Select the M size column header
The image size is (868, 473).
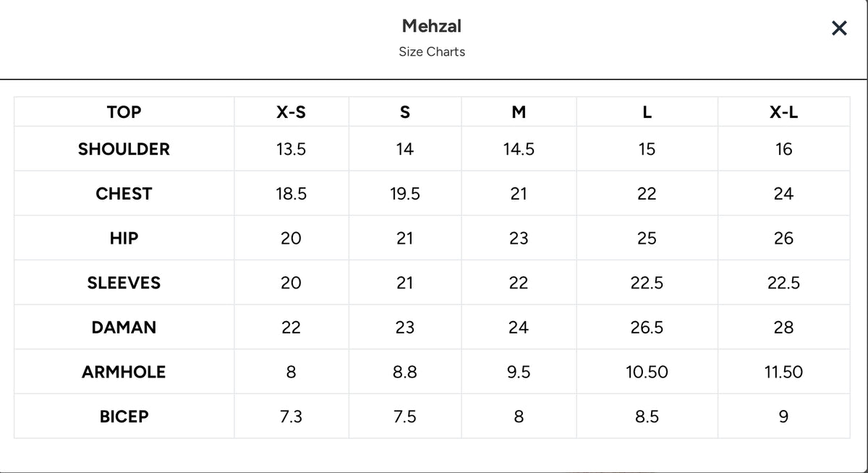pyautogui.click(x=519, y=112)
